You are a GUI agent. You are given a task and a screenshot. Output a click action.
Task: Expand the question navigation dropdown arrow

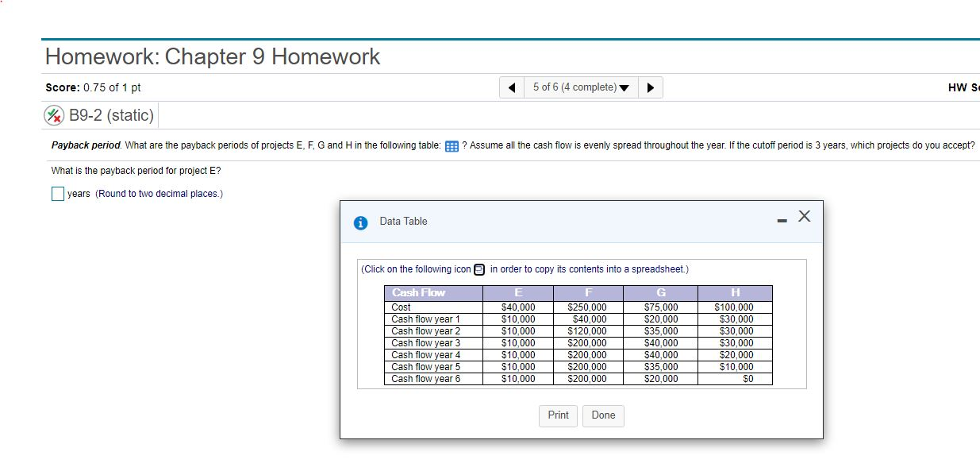[625, 87]
